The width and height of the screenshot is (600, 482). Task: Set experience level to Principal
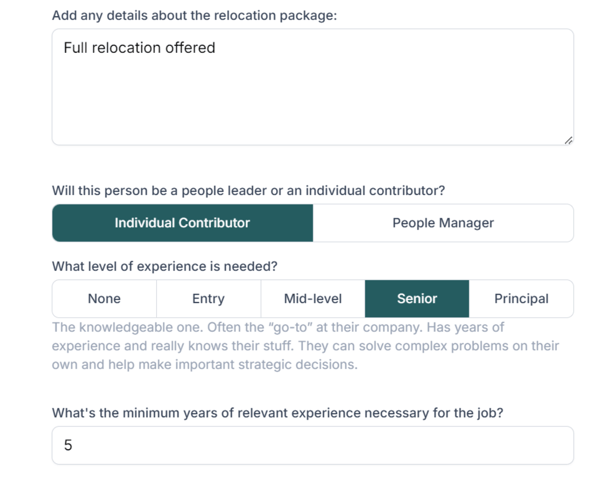point(521,298)
